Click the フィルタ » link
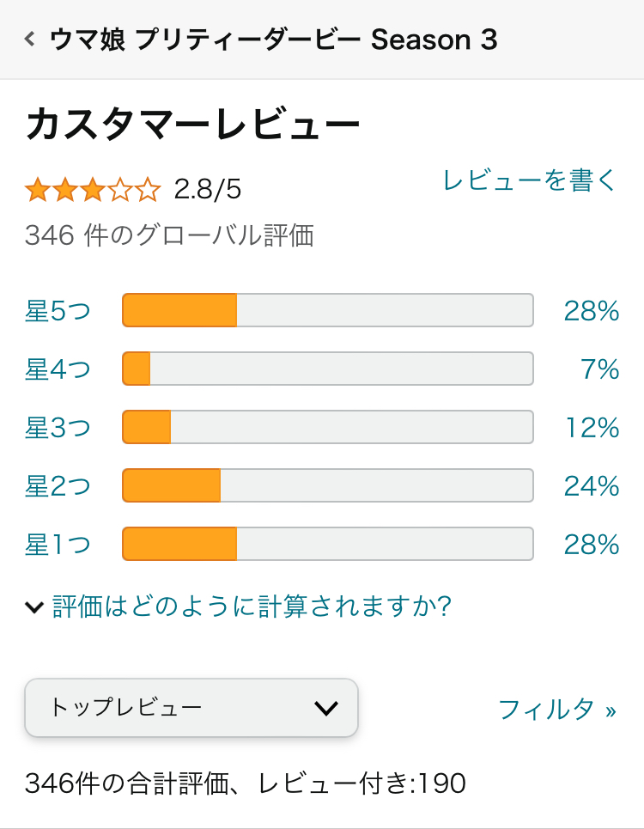The image size is (644, 829). click(x=557, y=710)
